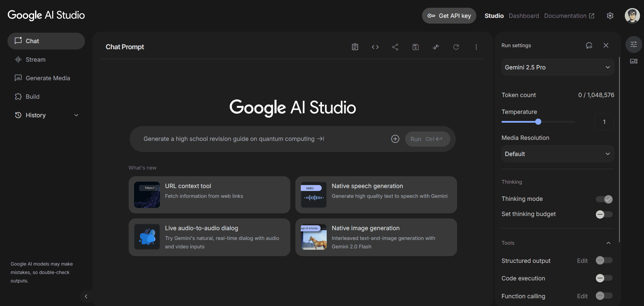Open system instructions for the prompt
This screenshot has height=306, width=644.
click(355, 47)
